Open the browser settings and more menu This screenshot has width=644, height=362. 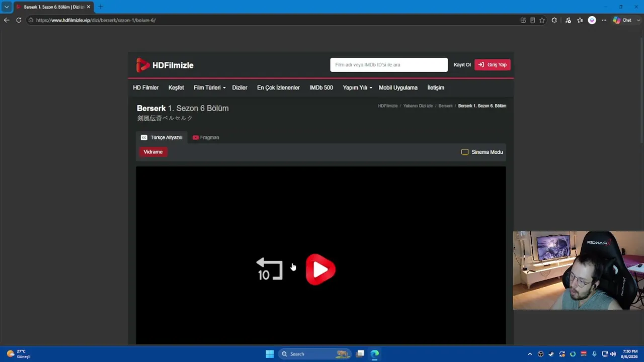604,20
